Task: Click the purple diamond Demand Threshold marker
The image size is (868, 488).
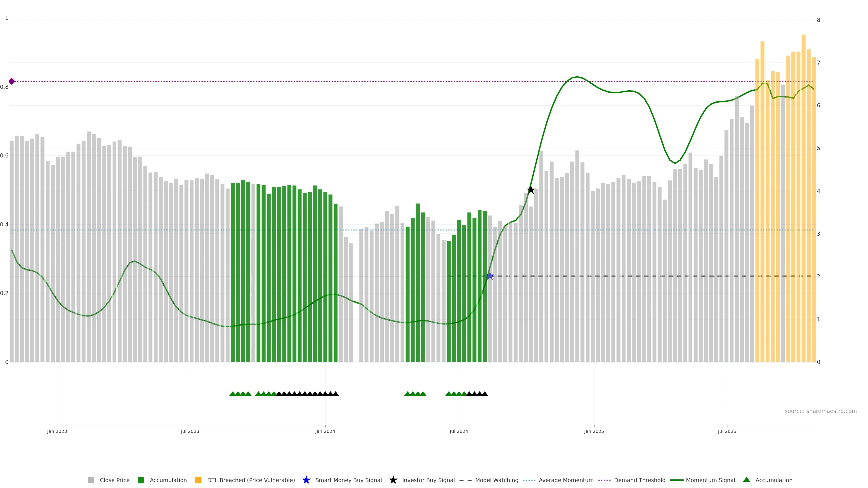Action: (12, 81)
